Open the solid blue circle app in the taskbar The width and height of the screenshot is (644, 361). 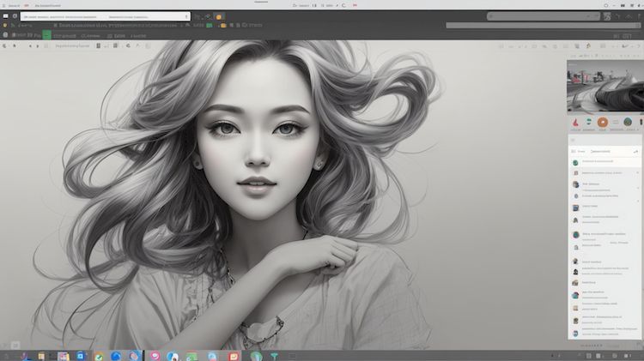(116, 356)
